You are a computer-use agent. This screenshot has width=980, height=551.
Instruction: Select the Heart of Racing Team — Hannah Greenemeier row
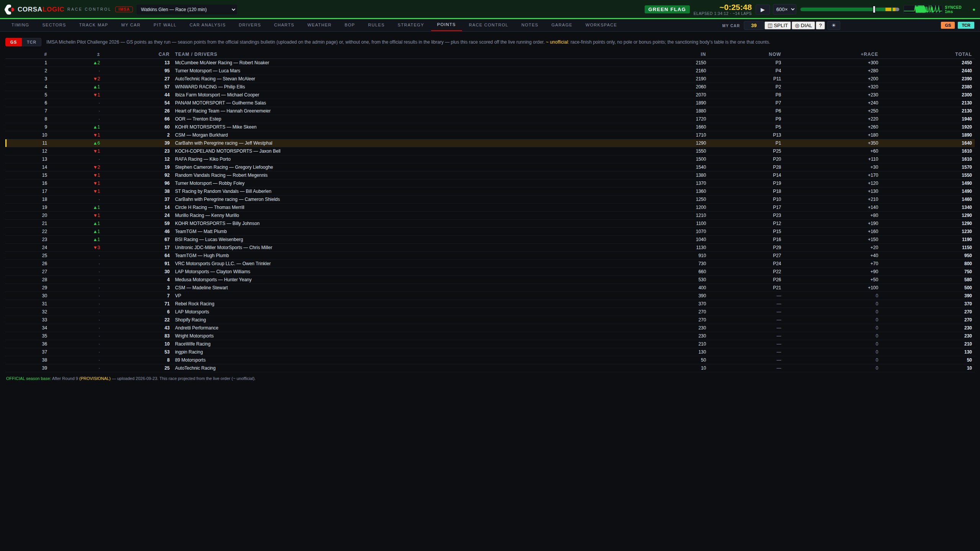tap(490, 111)
